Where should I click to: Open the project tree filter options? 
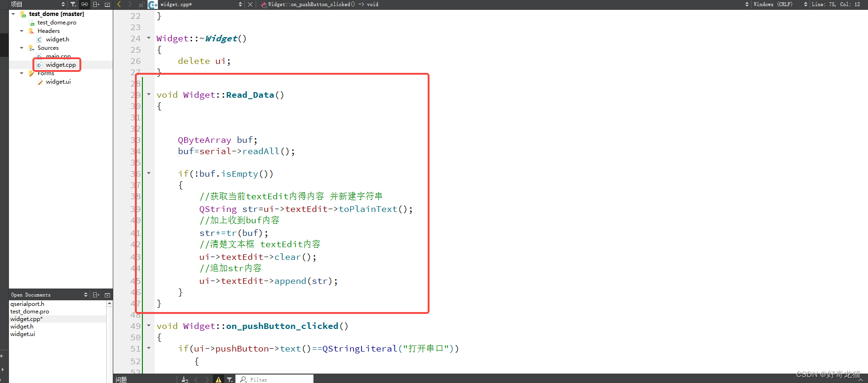pyautogui.click(x=73, y=4)
